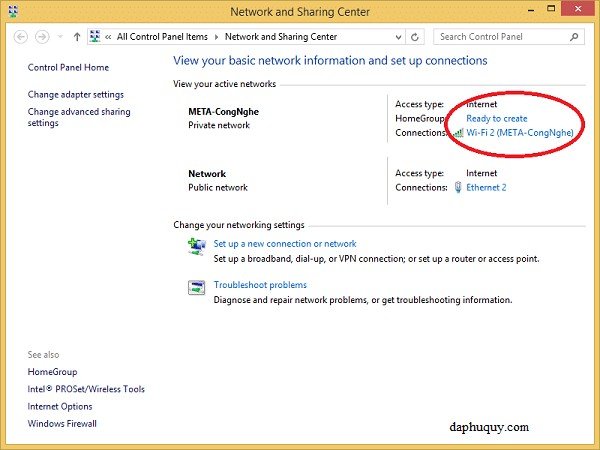Open Change advanced sharing settings
Viewport: 600px width, 450px height.
tap(79, 117)
